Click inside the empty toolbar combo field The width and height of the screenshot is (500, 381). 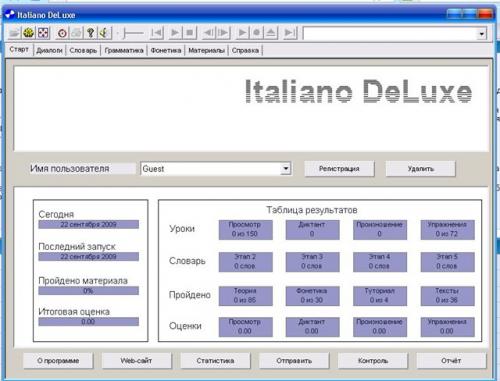pos(390,34)
